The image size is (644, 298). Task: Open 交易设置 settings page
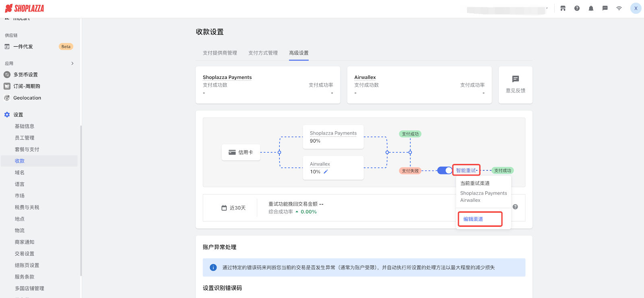coord(25,254)
